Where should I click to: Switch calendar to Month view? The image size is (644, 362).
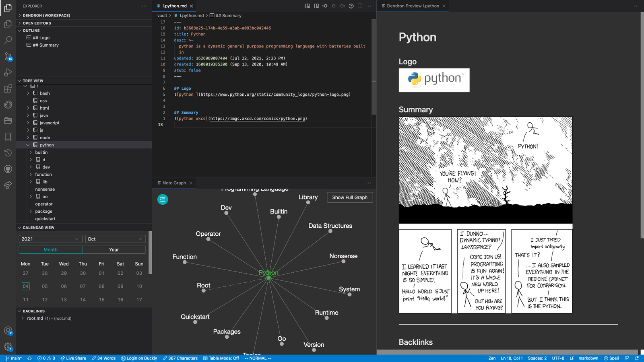(x=50, y=250)
